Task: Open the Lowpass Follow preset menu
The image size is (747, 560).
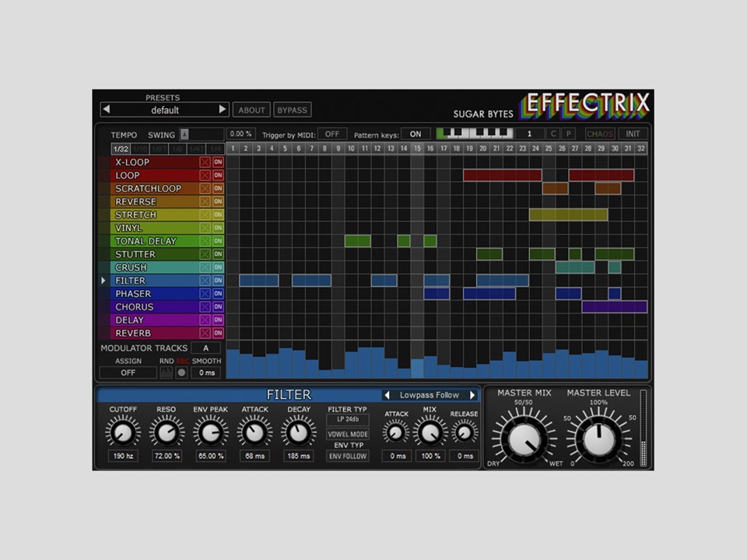Action: (x=430, y=395)
